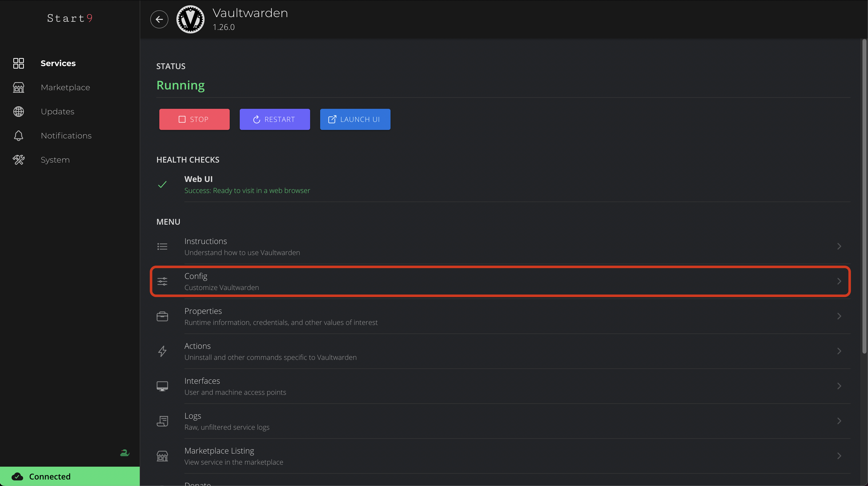The image size is (868, 486).
Task: Click the Updates globe icon
Action: pos(19,112)
